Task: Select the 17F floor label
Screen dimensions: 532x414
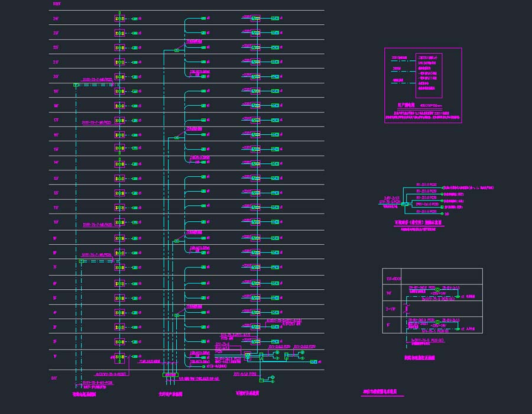Action: click(x=56, y=120)
